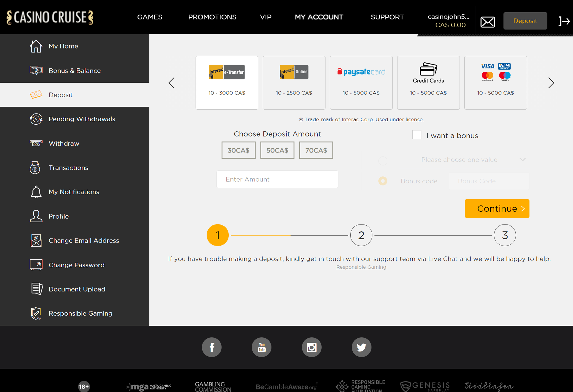Click the MGA Malta Gaming Authority logo
This screenshot has height=392, width=573.
coord(149,387)
